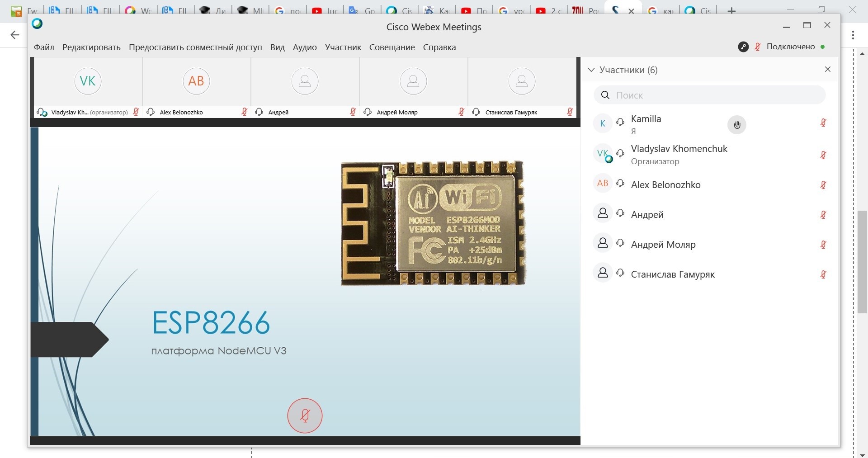
Task: Collapse the Участники (6) panel chevron
Action: click(x=591, y=70)
